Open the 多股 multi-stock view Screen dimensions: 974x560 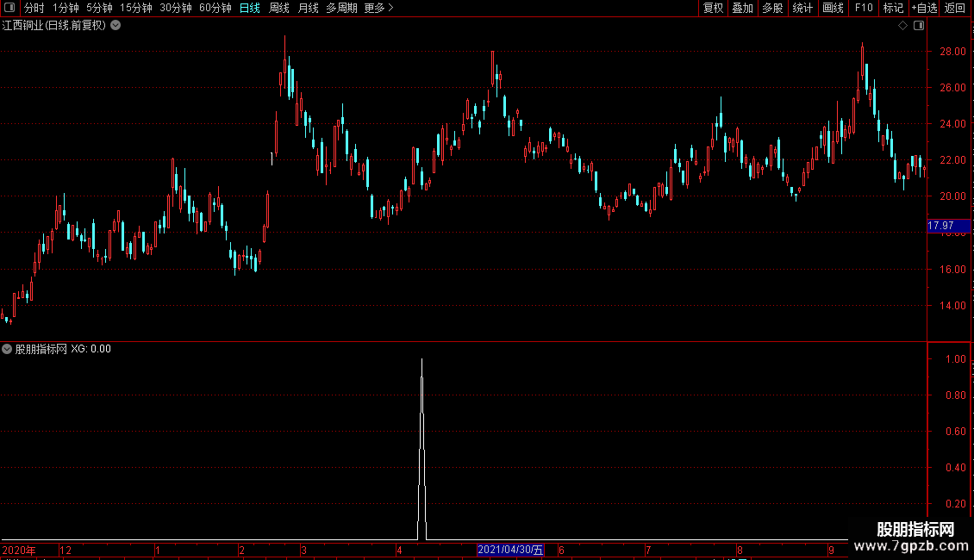coord(773,8)
